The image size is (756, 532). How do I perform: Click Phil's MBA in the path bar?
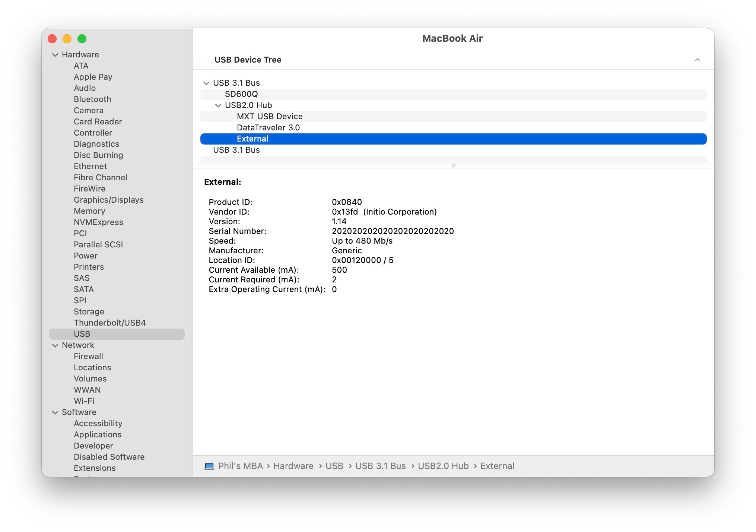240,466
